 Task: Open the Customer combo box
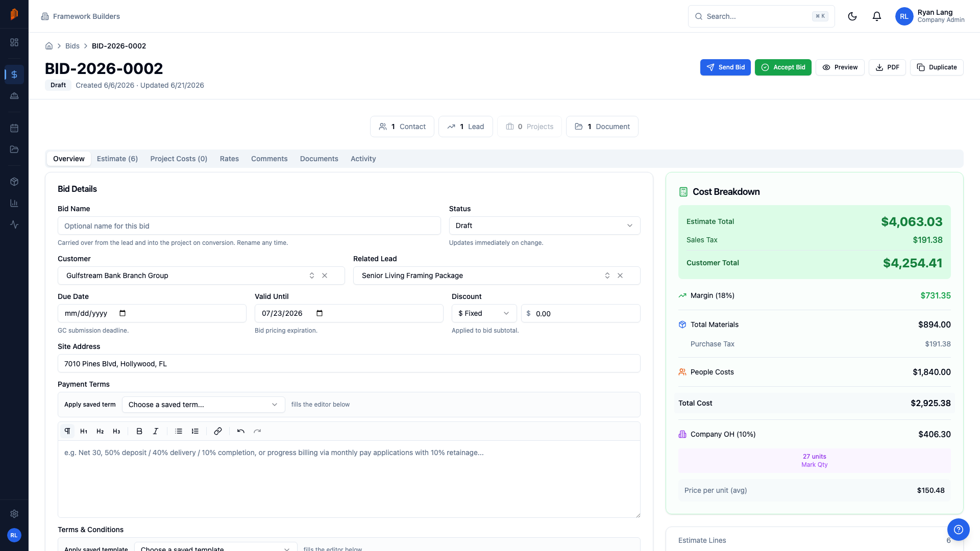(x=201, y=275)
